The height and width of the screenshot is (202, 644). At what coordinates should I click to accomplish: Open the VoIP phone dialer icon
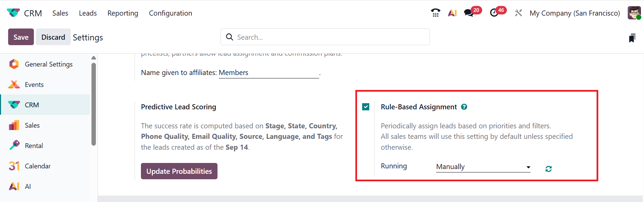point(436,13)
